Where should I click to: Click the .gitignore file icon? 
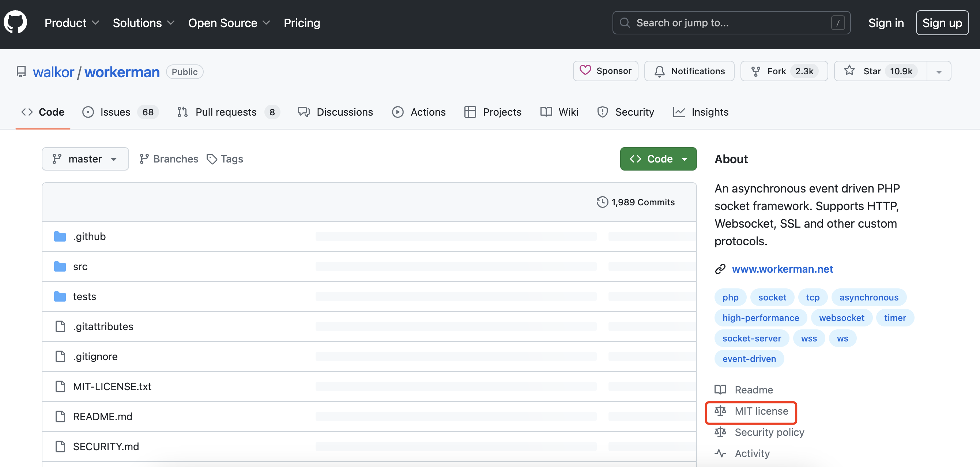[60, 356]
